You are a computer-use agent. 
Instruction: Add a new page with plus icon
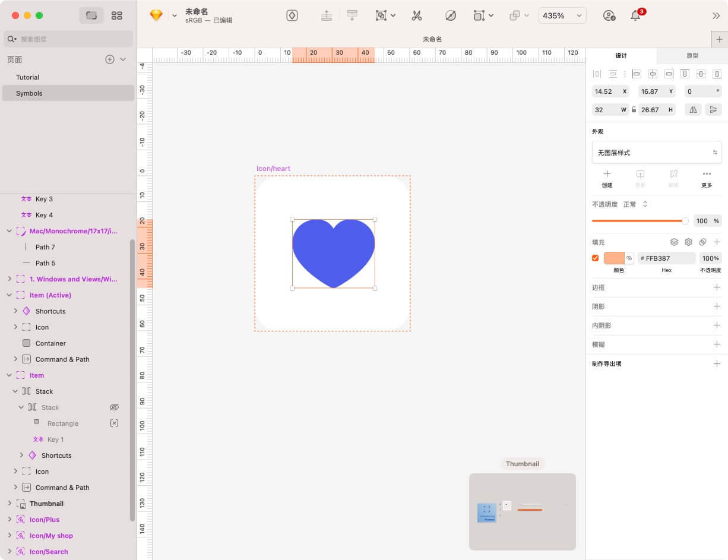pos(109,59)
